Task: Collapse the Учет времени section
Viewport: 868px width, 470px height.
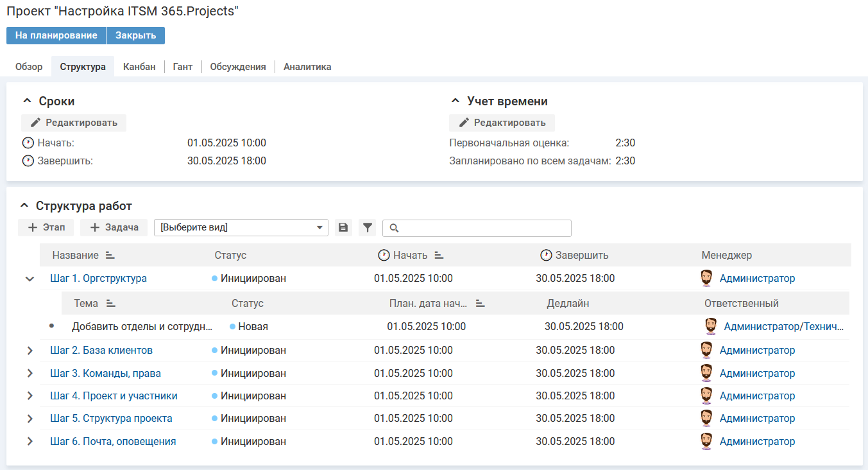Action: click(x=455, y=101)
